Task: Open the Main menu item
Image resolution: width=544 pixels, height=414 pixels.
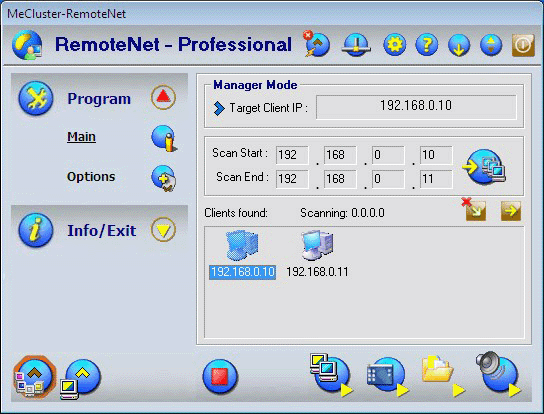Action: (81, 137)
